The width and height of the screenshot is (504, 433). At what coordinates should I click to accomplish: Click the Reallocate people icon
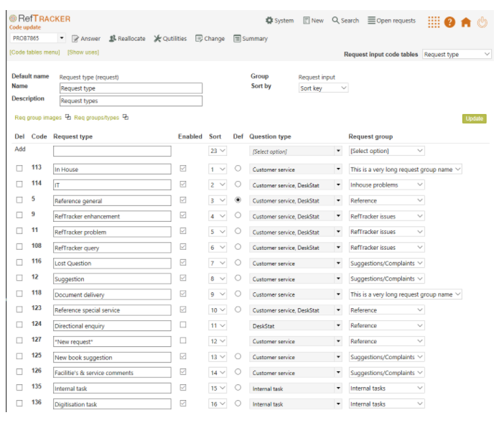(113, 39)
